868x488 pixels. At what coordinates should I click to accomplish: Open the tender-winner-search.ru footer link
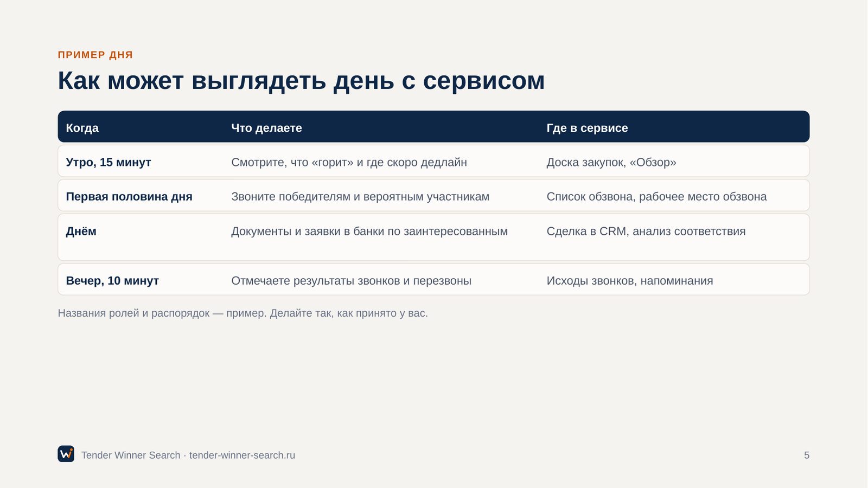tap(242, 455)
